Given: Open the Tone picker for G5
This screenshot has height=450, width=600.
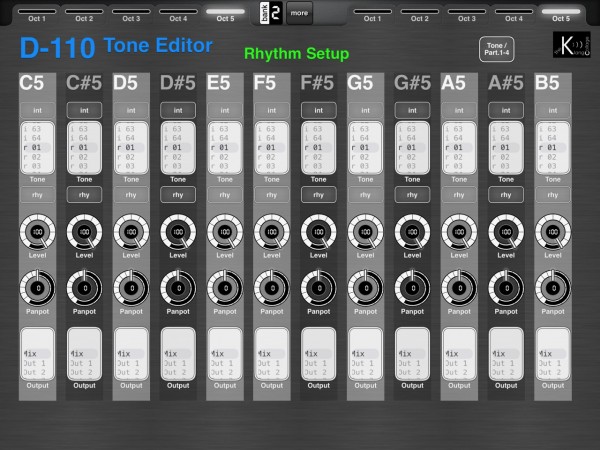Looking at the screenshot, I should tap(365, 148).
